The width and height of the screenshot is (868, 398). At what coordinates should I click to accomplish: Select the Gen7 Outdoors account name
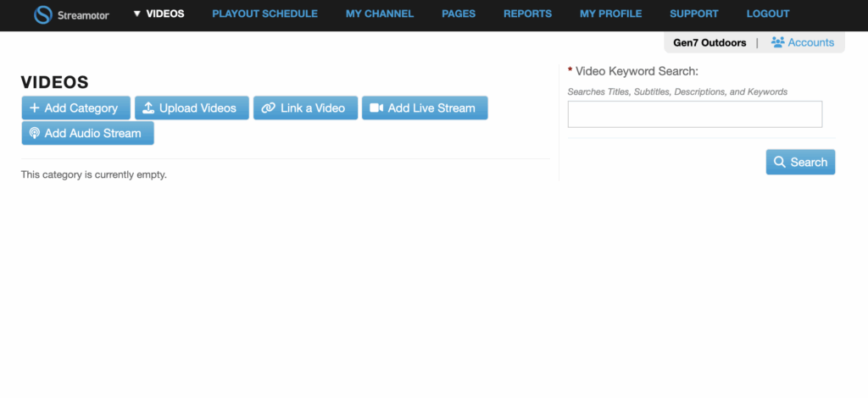pyautogui.click(x=709, y=42)
